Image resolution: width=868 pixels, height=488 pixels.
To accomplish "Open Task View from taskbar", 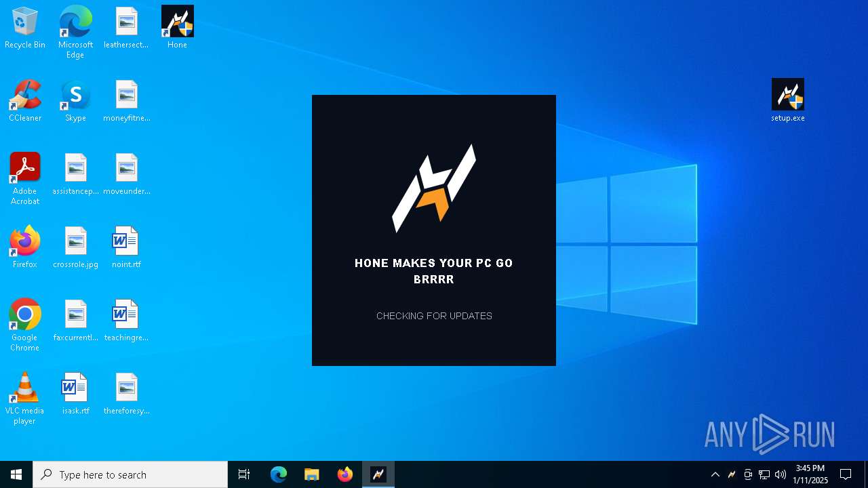I will click(x=244, y=474).
